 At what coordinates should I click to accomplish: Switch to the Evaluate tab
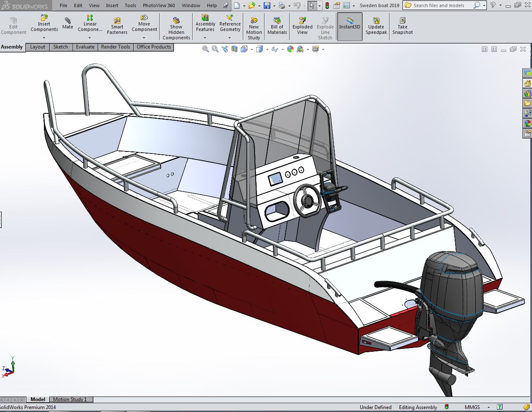tap(85, 47)
